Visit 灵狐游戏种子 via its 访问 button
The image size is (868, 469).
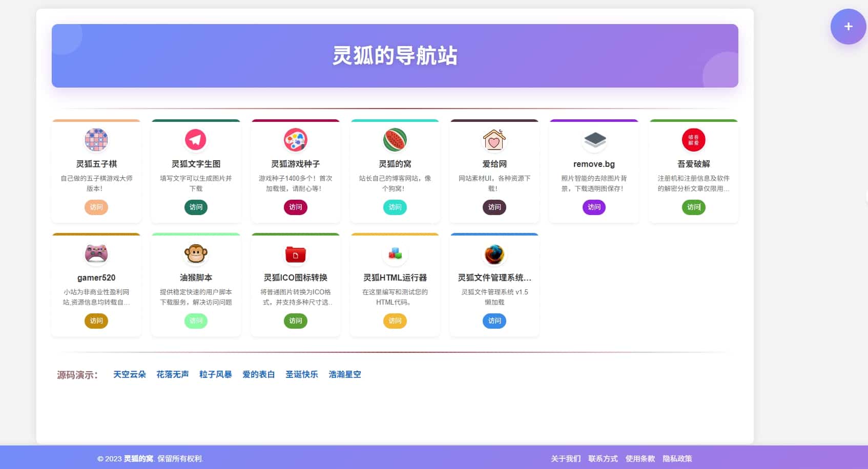click(296, 207)
